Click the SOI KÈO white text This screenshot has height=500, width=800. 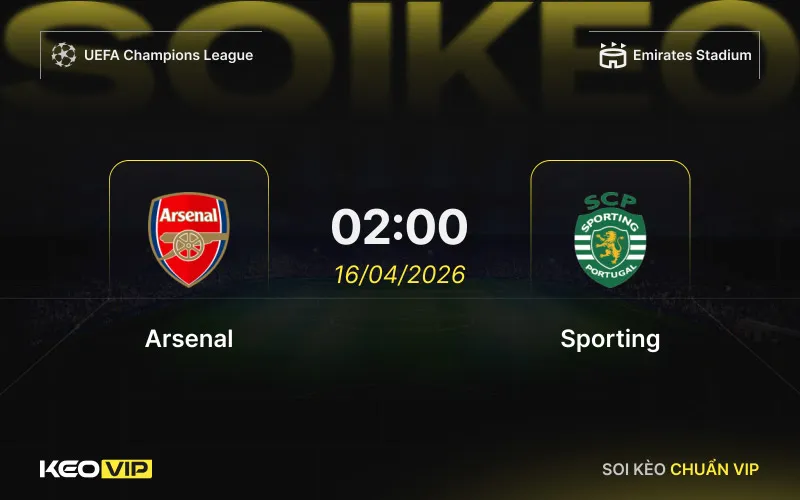pos(634,469)
